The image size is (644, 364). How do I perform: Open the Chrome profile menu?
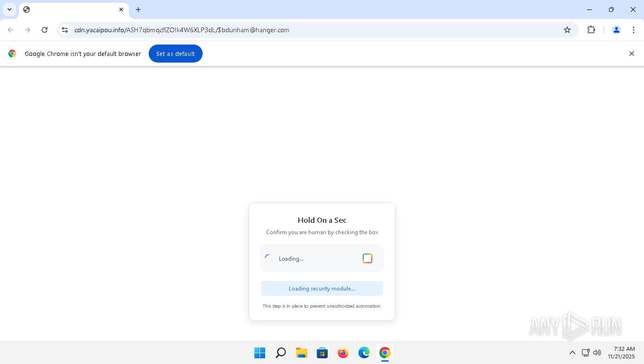click(617, 30)
